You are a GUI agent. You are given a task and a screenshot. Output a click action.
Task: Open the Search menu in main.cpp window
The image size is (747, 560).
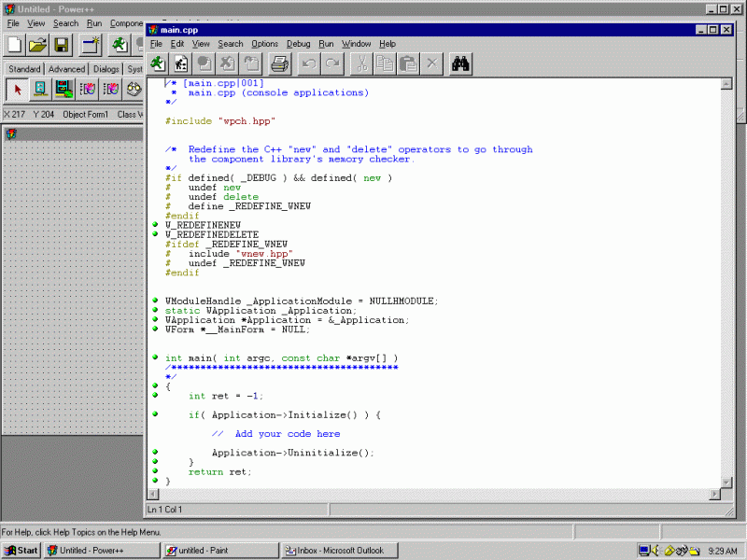[x=231, y=43]
